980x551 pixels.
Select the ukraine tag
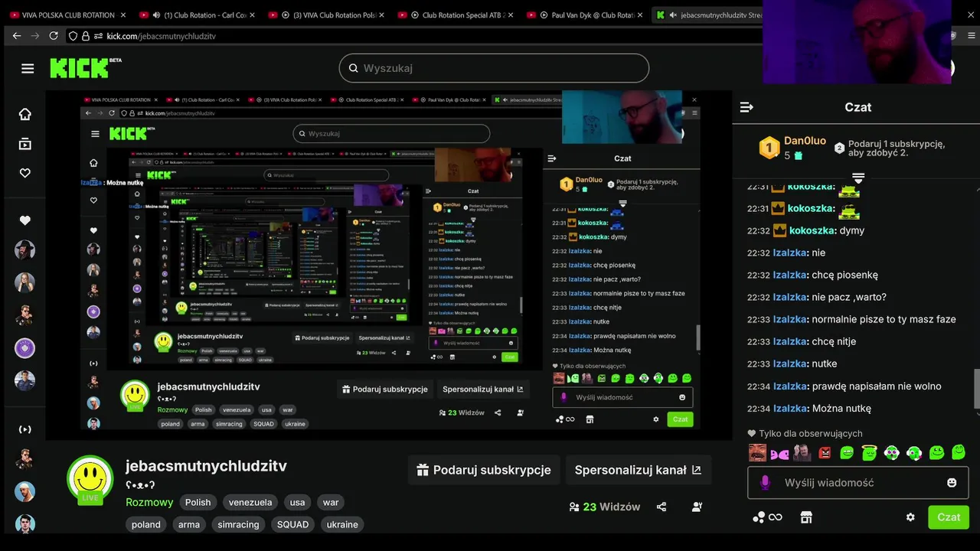coord(342,524)
